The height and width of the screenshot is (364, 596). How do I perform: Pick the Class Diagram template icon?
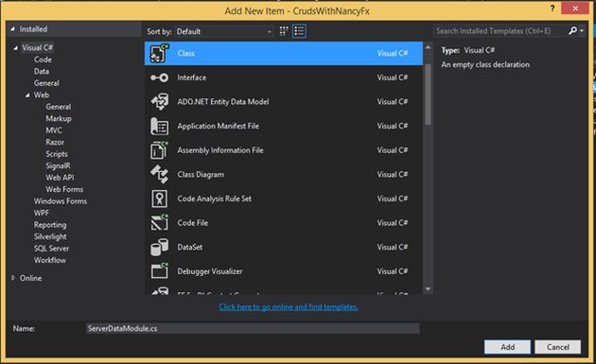coord(159,174)
